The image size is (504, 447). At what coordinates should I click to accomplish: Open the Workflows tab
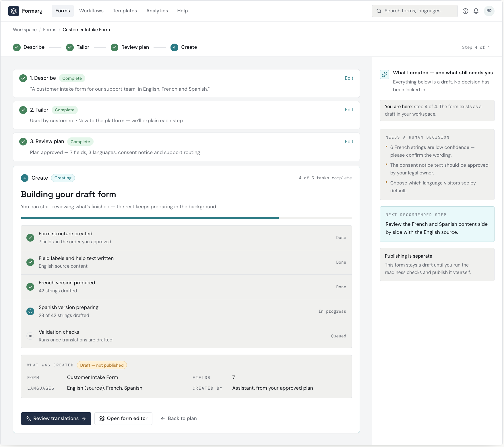pos(91,11)
